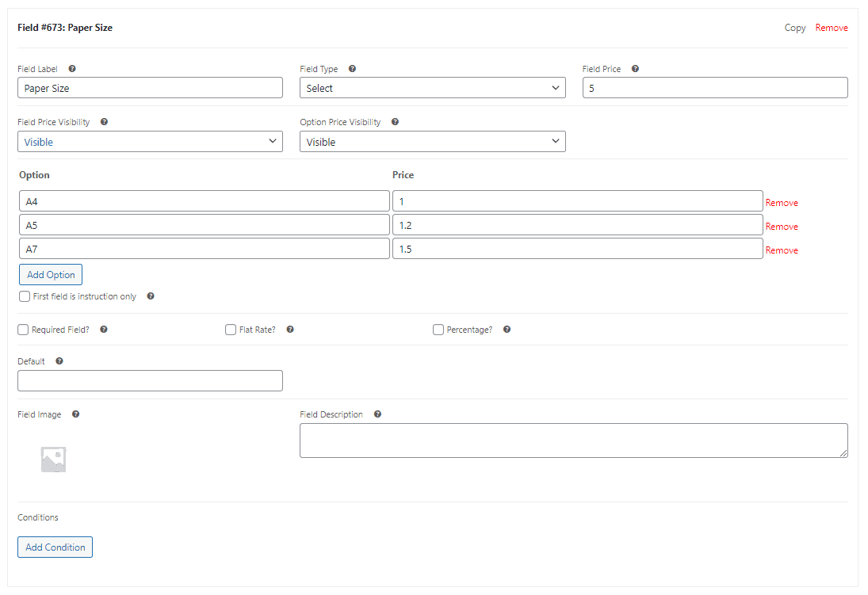Screen dimensions: 868x595
Task: Click the Conditions label
Action: pos(37,517)
